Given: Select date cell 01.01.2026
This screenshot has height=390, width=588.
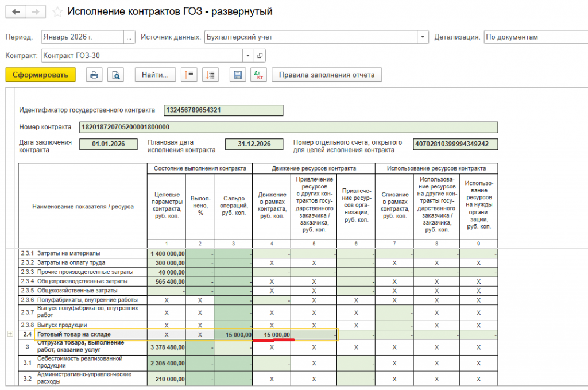Looking at the screenshot, I should click(109, 144).
